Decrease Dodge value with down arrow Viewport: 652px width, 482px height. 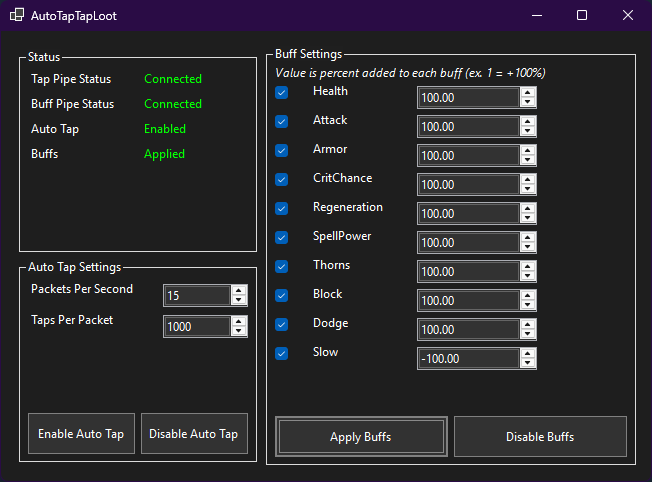pyautogui.click(x=528, y=334)
